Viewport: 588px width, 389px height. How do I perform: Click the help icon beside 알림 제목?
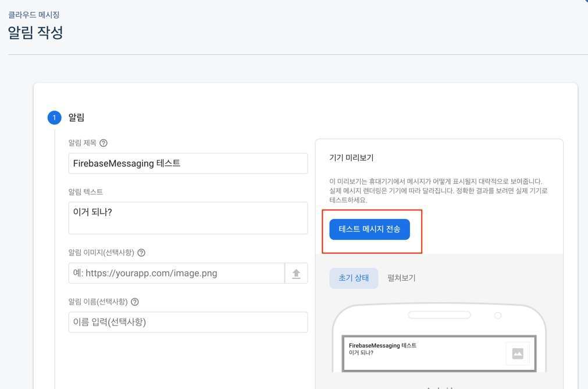pyautogui.click(x=104, y=143)
